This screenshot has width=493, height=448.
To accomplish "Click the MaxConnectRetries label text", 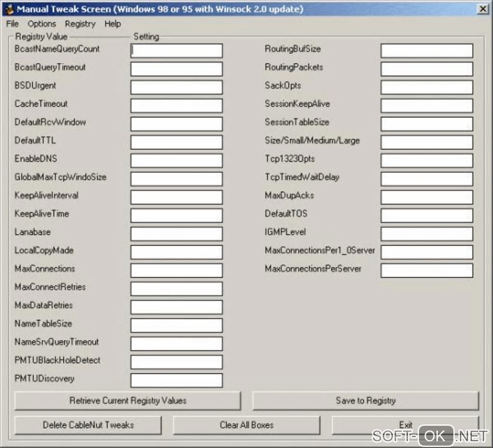I will pos(50,287).
